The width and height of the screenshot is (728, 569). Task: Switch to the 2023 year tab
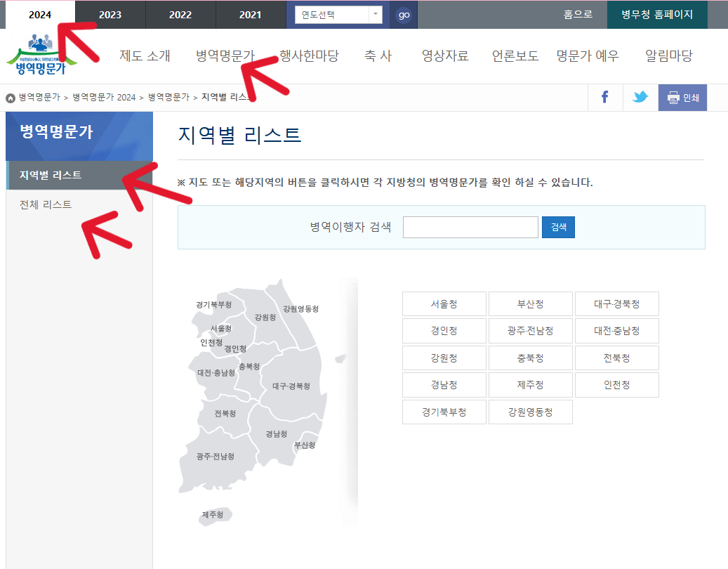110,14
